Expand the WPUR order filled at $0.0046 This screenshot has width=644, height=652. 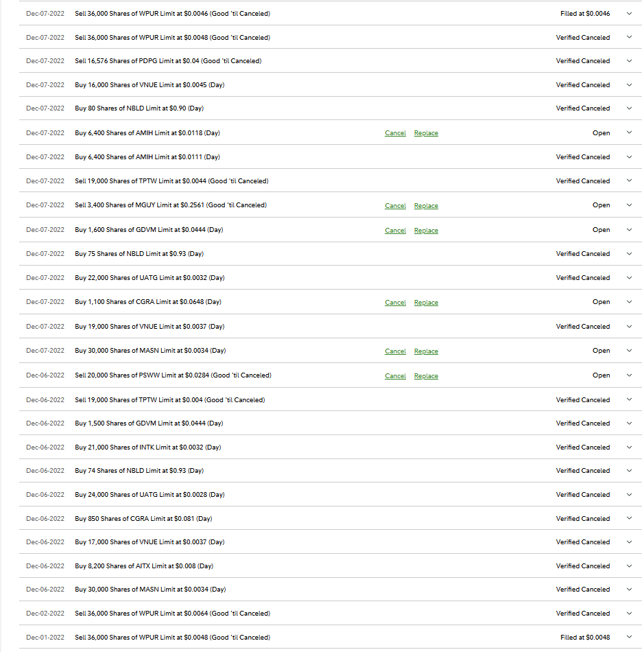(629, 13)
